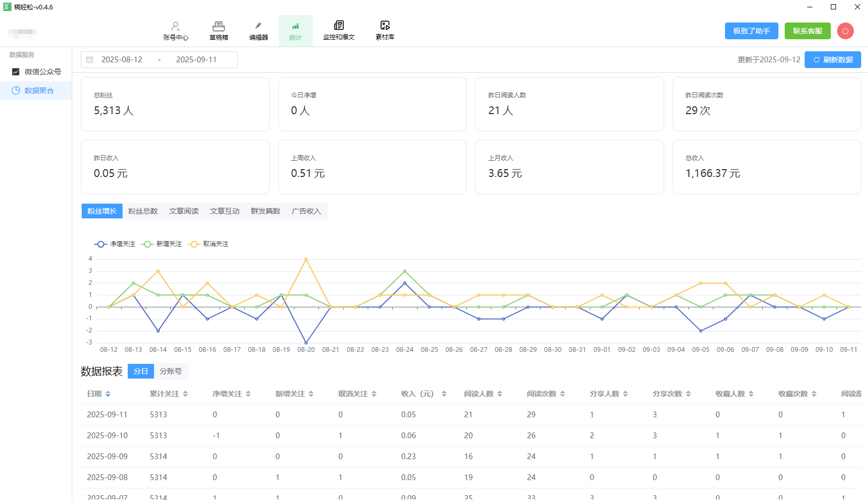868x500 pixels.
Task: Toggle 净增关注 series in chart legend
Action: click(115, 244)
